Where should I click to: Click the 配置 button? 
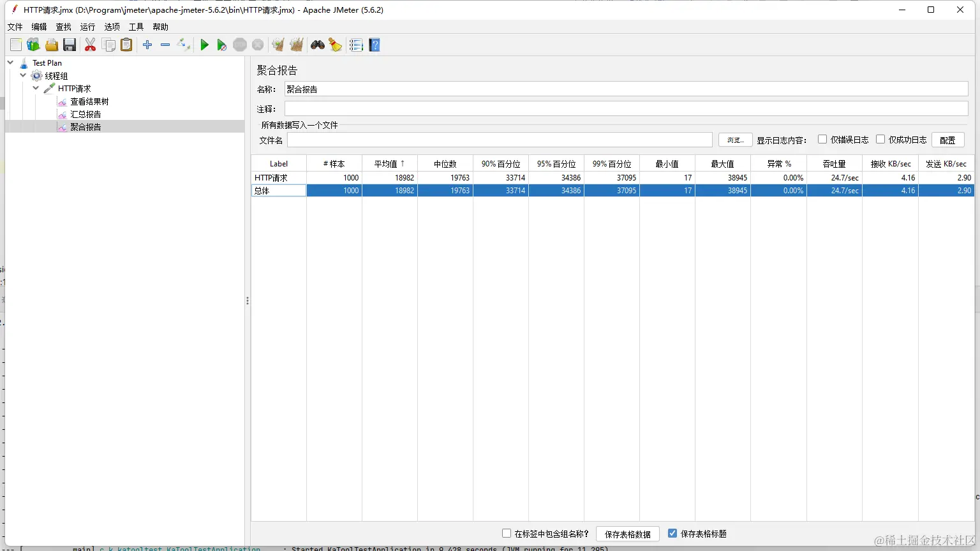pyautogui.click(x=948, y=140)
